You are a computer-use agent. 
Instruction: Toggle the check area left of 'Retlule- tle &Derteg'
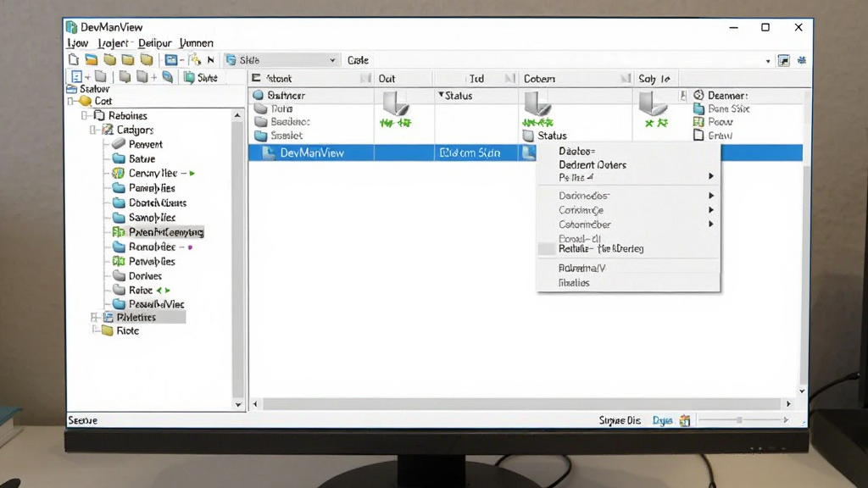point(547,249)
